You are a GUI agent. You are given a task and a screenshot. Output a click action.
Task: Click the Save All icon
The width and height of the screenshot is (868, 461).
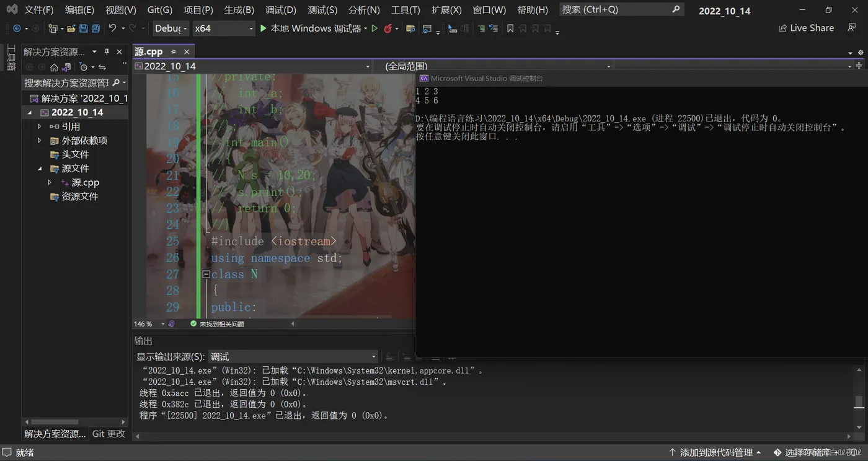pos(95,29)
